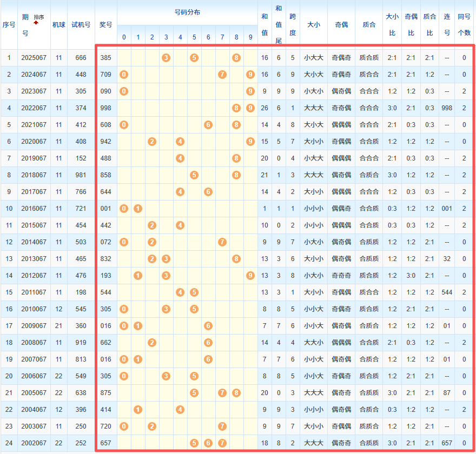Select orange ball 2 in row 2020067
Image resolution: width=476 pixels, height=454 pixels.
pyautogui.click(x=152, y=142)
